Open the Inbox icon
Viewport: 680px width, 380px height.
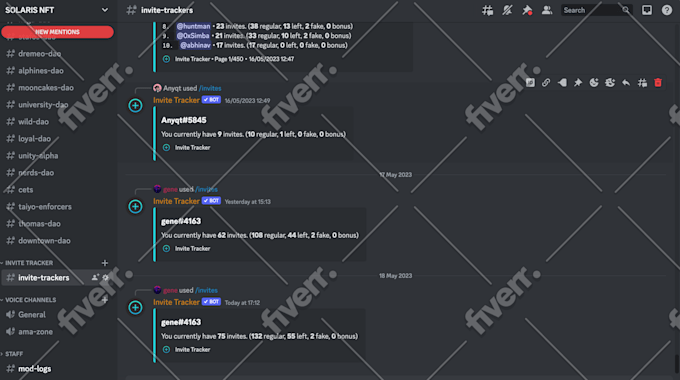click(x=647, y=10)
